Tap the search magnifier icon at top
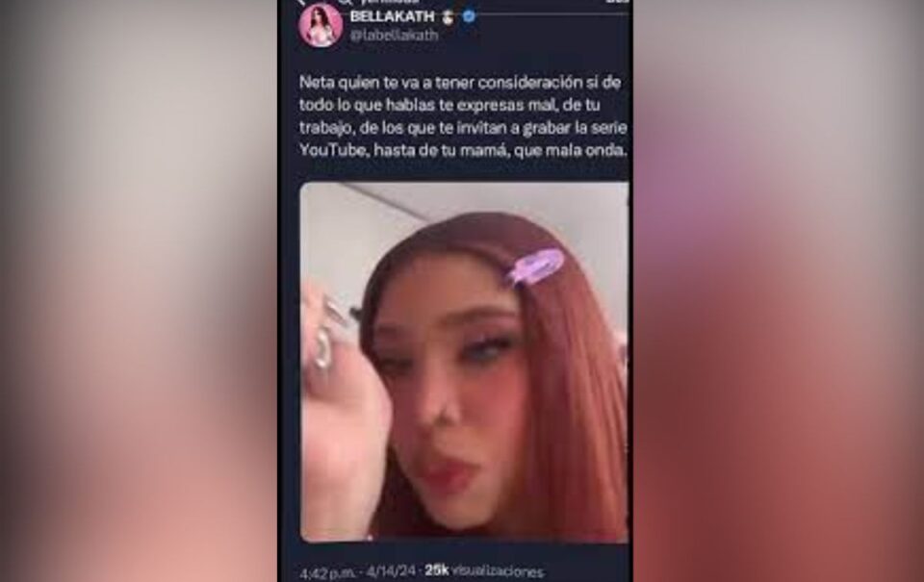The height and width of the screenshot is (582, 924). point(346,2)
